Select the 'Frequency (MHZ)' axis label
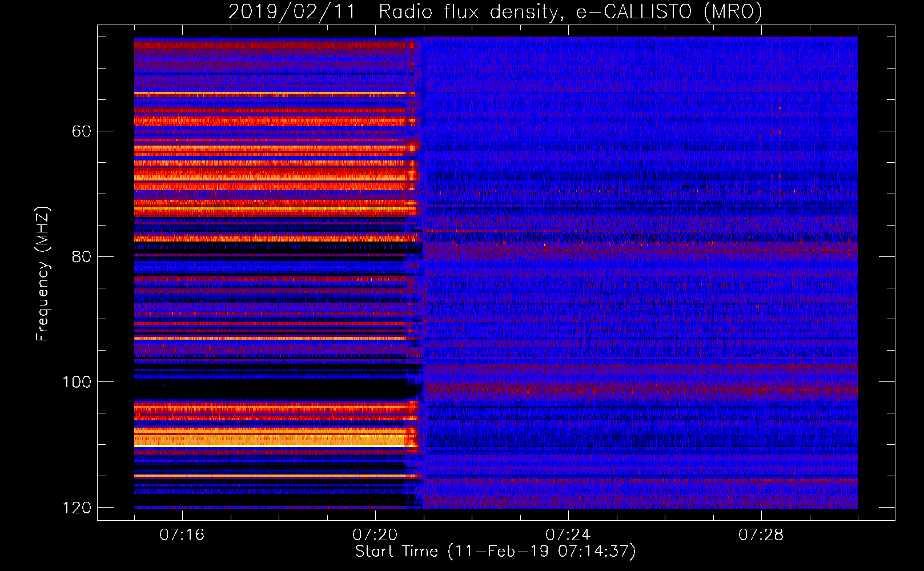Screen dimensions: 924x571 coord(43,274)
